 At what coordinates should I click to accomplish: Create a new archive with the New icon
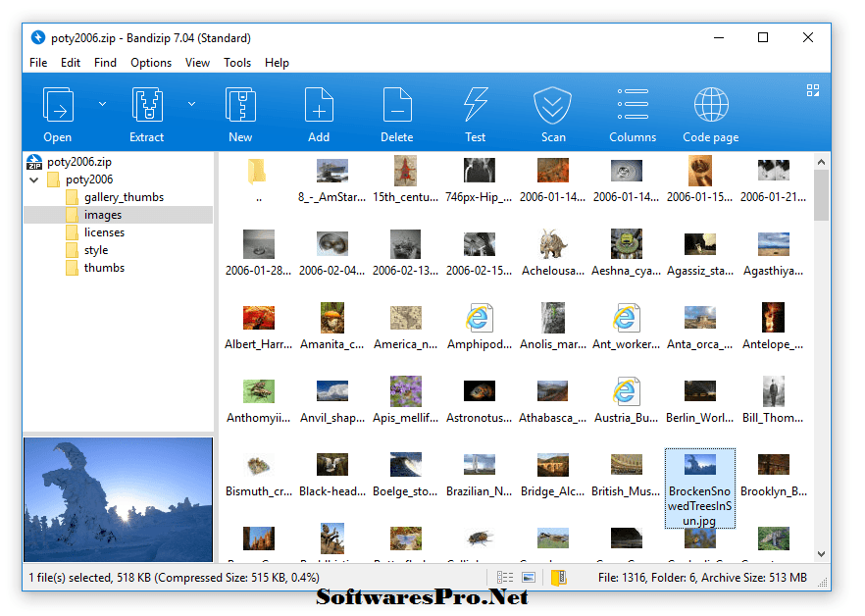click(x=240, y=108)
